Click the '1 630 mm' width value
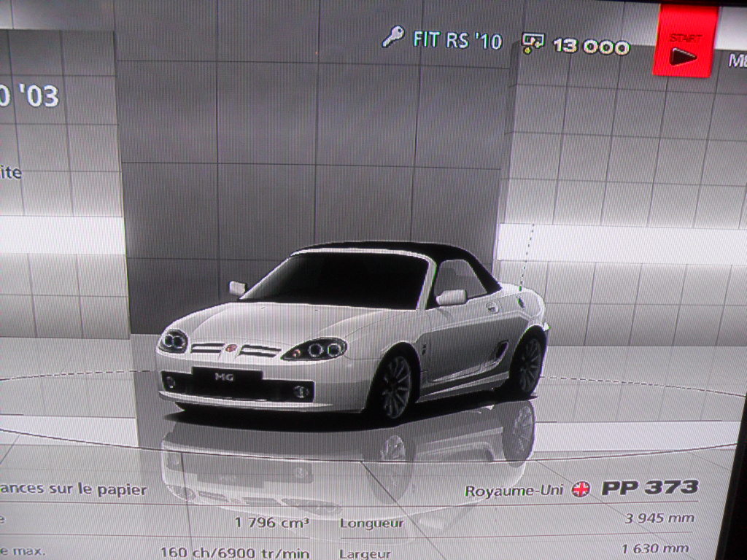The height and width of the screenshot is (560, 747). coord(655,549)
